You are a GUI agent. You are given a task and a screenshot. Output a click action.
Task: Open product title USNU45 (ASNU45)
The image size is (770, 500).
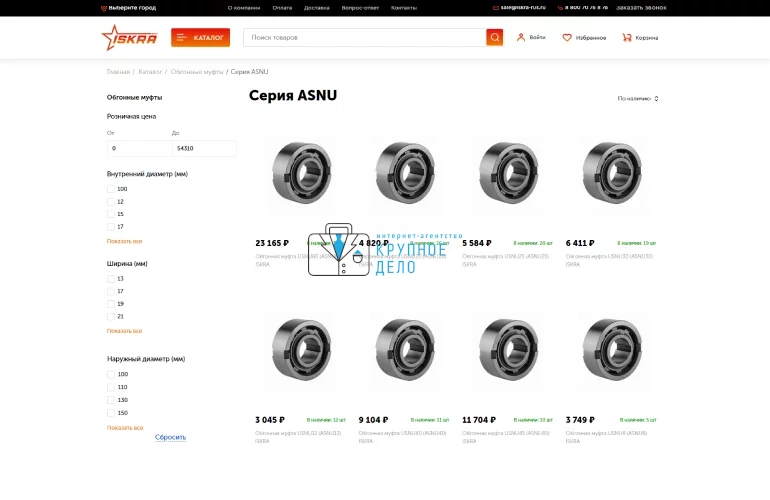click(505, 437)
